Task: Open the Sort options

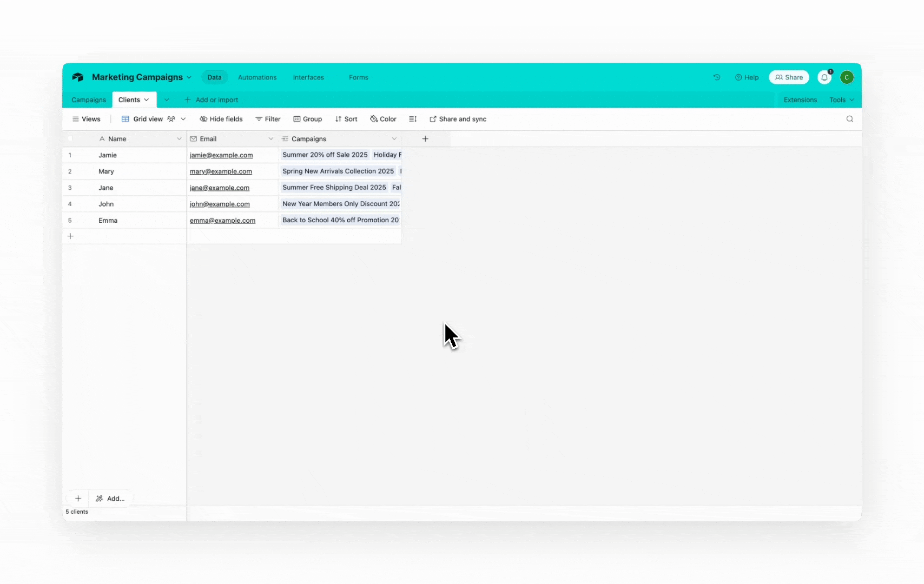Action: pyautogui.click(x=346, y=119)
